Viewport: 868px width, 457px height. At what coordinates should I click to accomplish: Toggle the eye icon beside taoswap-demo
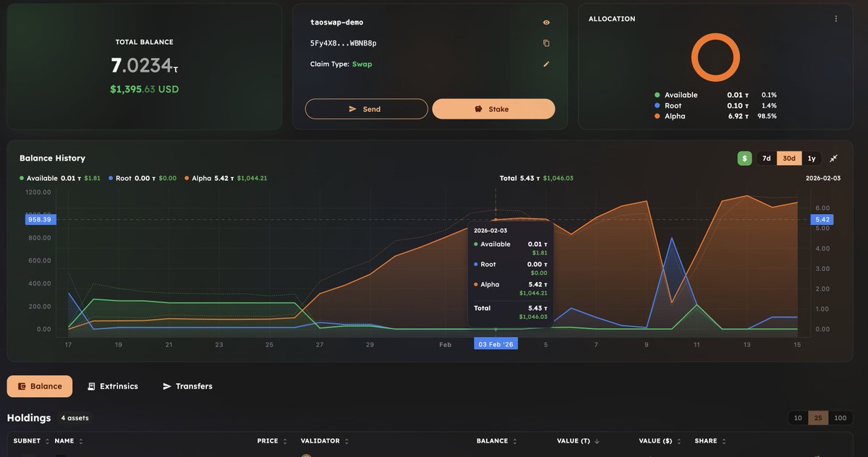[x=546, y=22]
